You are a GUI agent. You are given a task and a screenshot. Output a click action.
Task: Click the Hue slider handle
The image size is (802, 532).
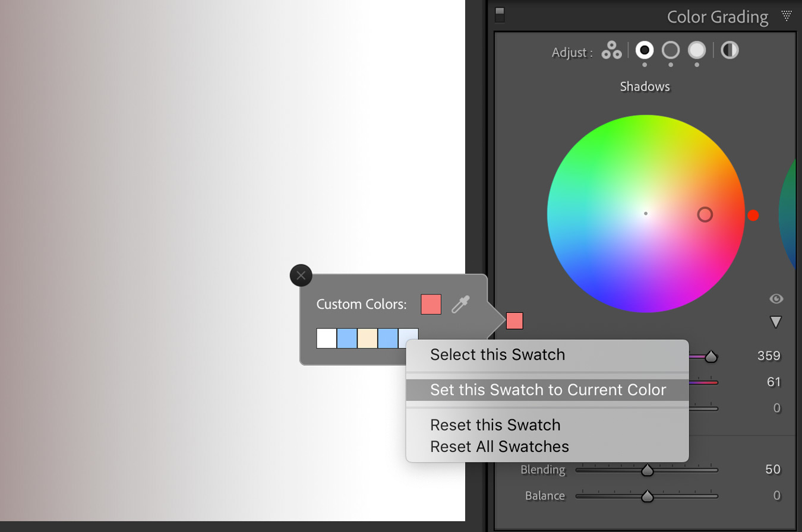[x=711, y=357]
